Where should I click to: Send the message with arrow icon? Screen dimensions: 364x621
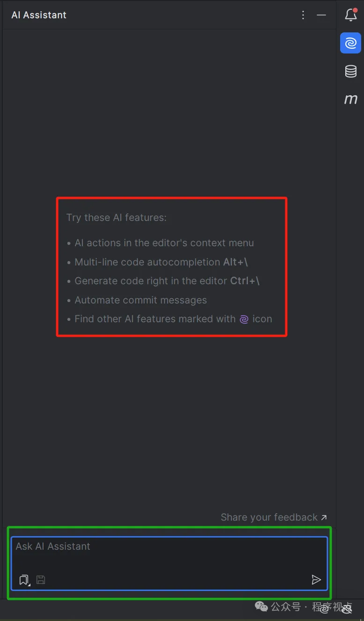(316, 580)
